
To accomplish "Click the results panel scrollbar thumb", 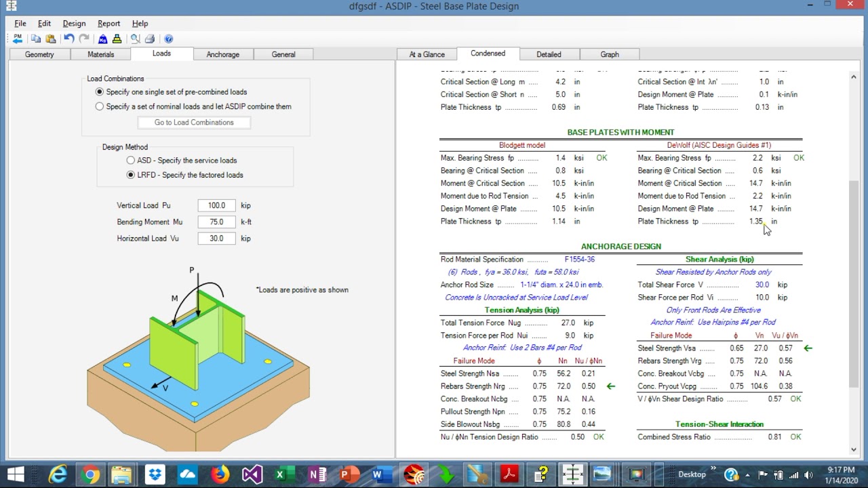I will pyautogui.click(x=854, y=285).
